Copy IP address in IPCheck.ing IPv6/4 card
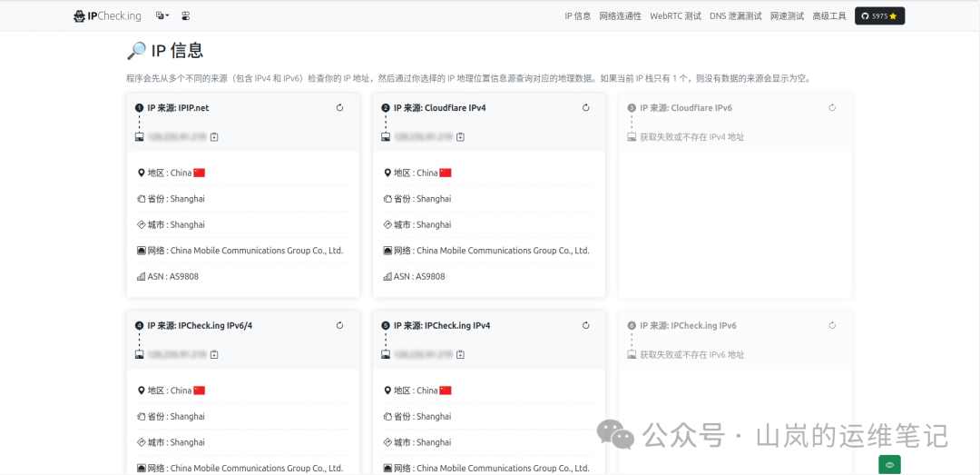 coord(214,355)
